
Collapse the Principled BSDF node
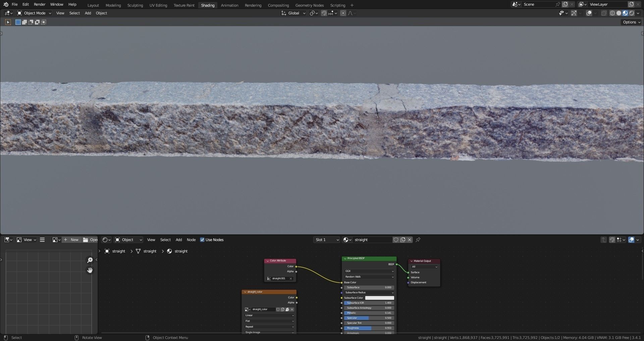[x=345, y=259]
